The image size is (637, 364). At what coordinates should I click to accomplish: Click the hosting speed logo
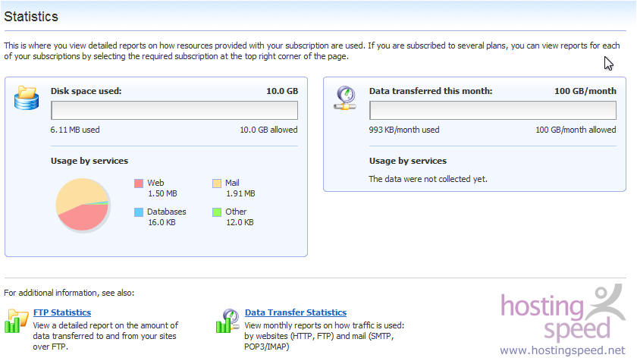point(563,312)
